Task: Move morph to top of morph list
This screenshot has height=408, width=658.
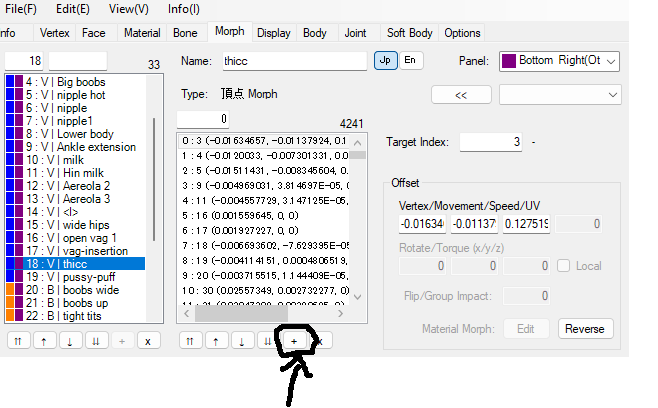Action: point(18,341)
